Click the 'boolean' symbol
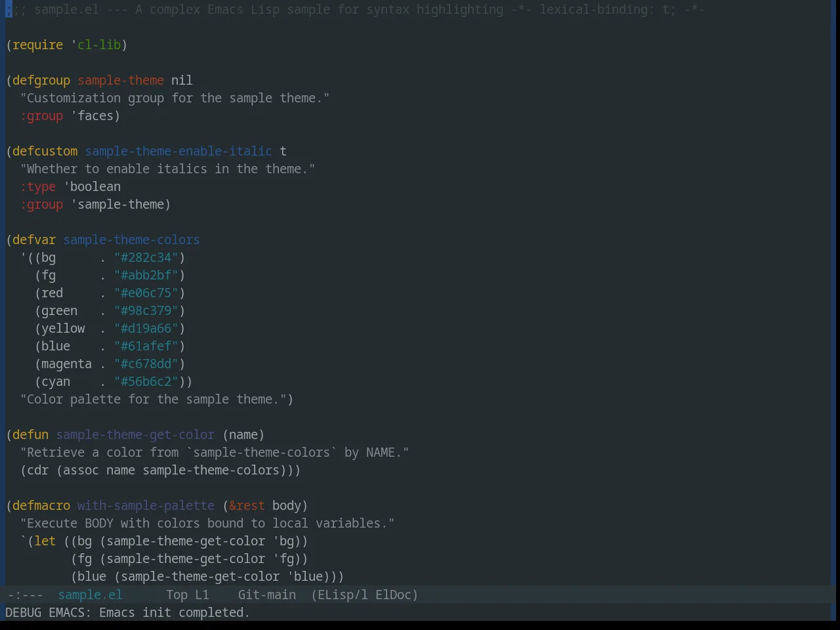Viewport: 840px width, 630px height. [x=95, y=186]
